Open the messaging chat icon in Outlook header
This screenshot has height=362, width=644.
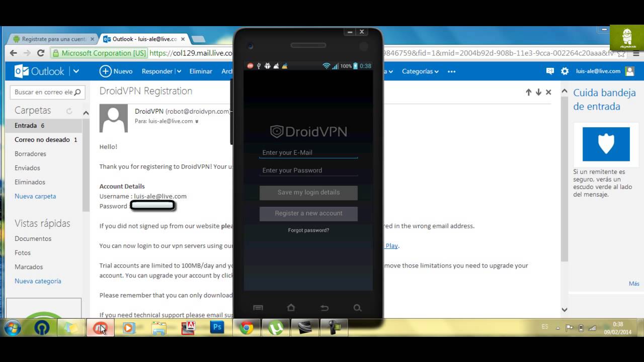pyautogui.click(x=550, y=71)
